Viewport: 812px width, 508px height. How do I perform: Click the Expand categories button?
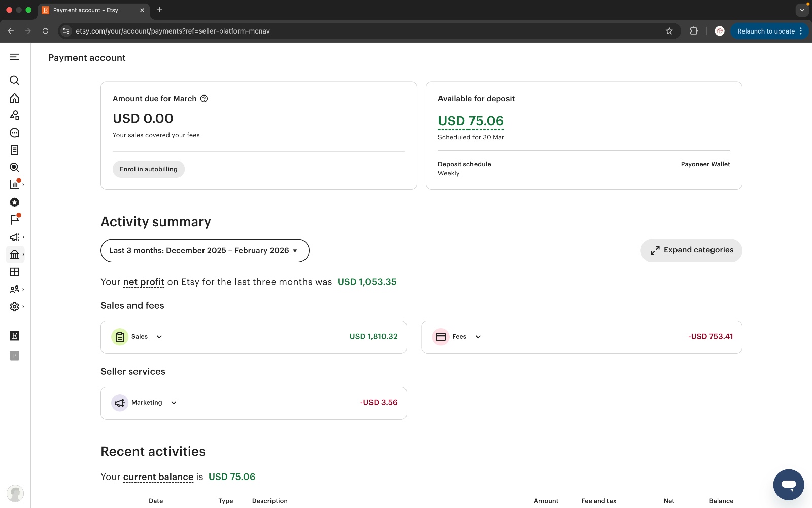[x=691, y=250]
